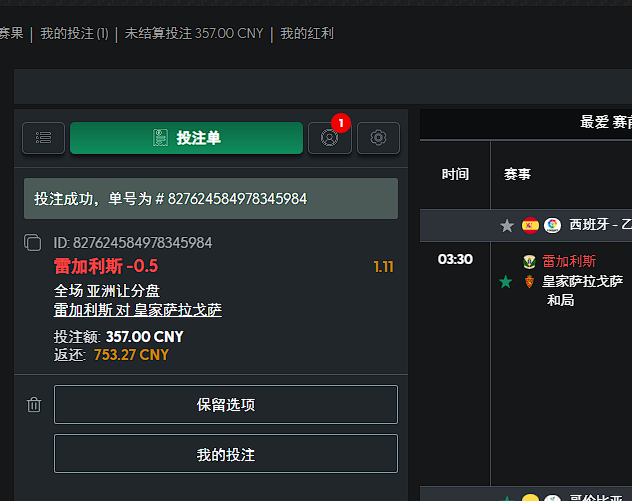632x501 pixels.
Task: Toggle green favorite star next to 皇家萨拉戈萨
Action: [505, 282]
